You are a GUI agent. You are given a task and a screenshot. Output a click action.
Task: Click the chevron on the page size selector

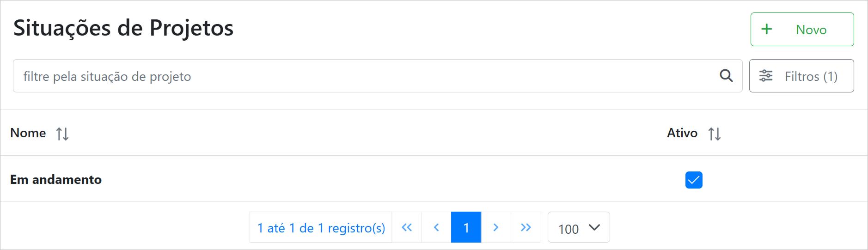pyautogui.click(x=594, y=227)
